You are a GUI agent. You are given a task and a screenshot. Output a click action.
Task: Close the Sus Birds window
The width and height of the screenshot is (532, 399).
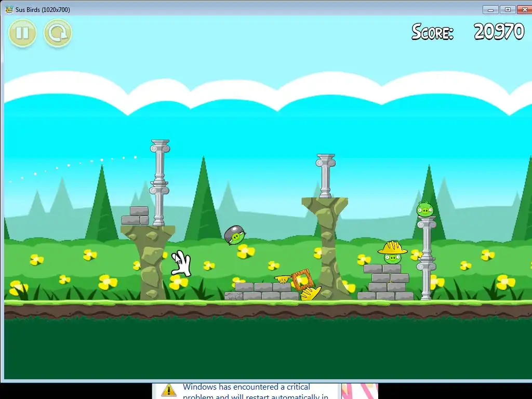(x=524, y=10)
